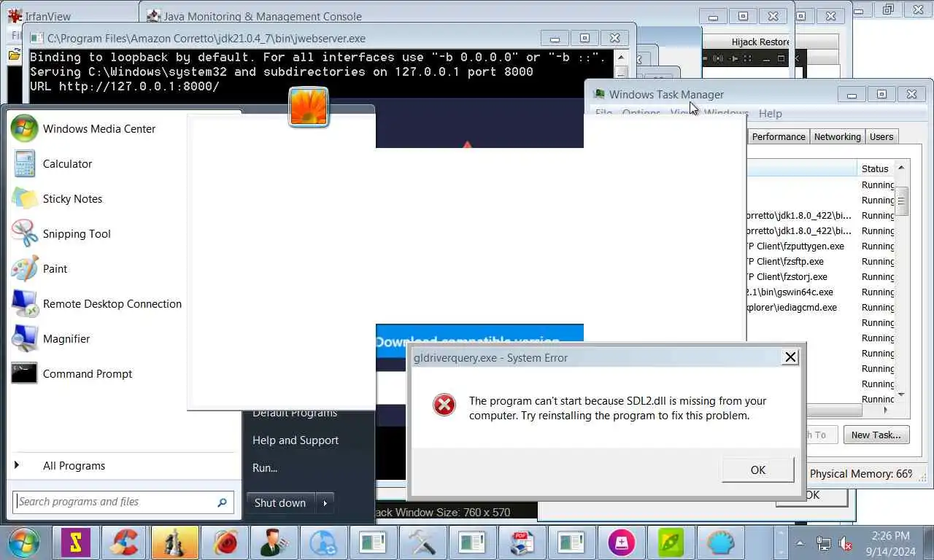Click the Physical Memory status bar entry
The height and width of the screenshot is (560, 934).
pyautogui.click(x=861, y=474)
